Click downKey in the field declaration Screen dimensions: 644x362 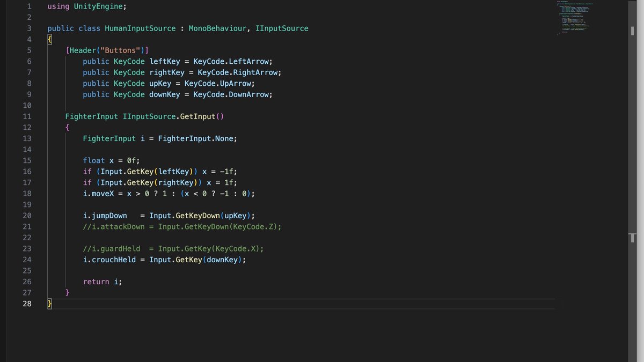[165, 94]
